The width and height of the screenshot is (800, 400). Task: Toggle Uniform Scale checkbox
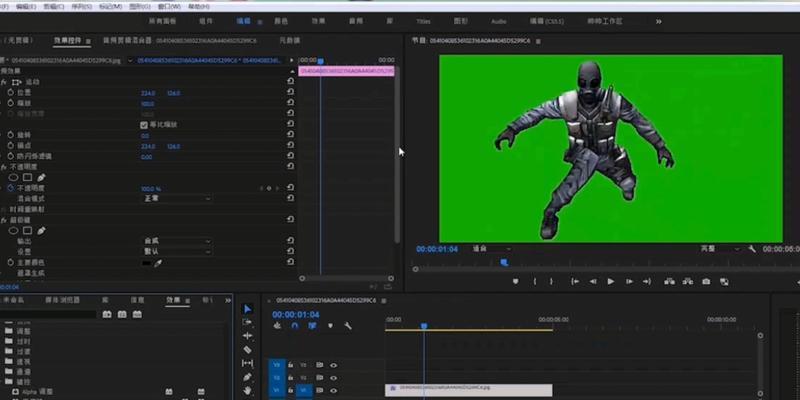point(144,124)
